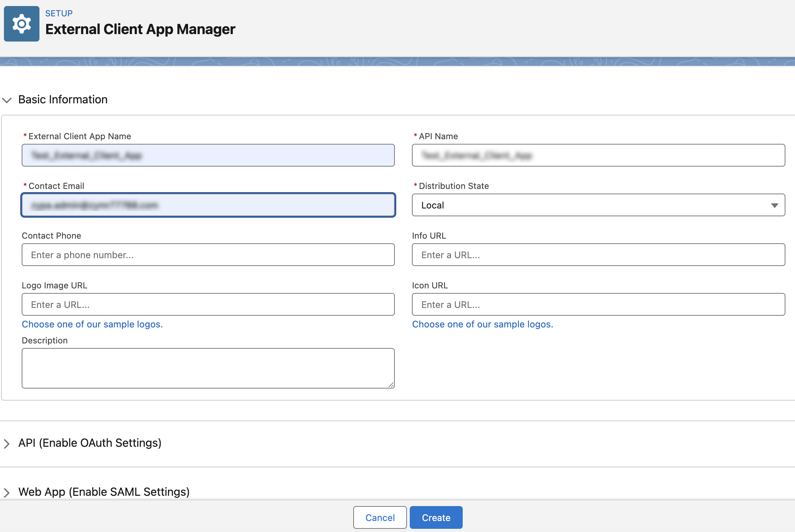The image size is (795, 532).
Task: Click the Setup gear icon
Action: coord(22,24)
